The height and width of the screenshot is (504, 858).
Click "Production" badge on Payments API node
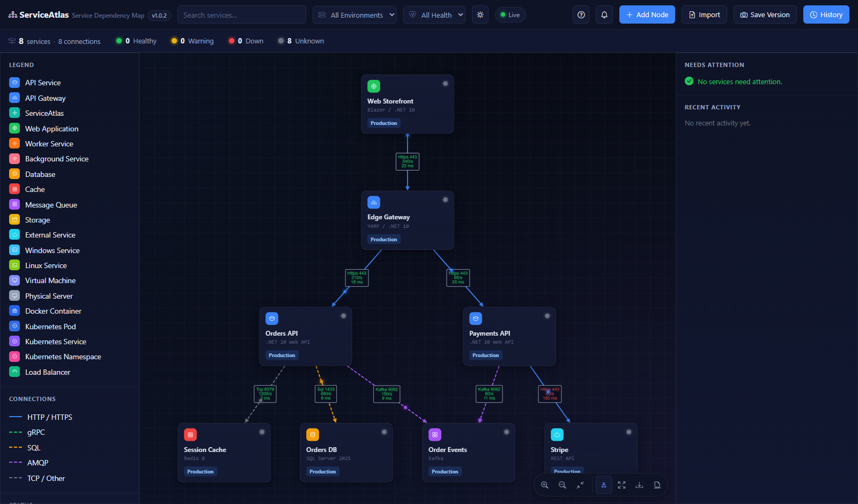coord(486,355)
